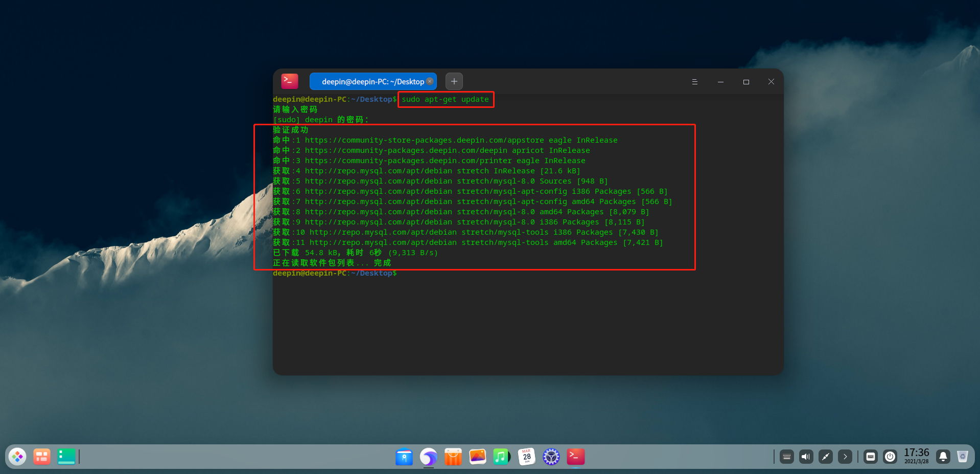The width and height of the screenshot is (980, 474).
Task: Click the terminal app logo in title bar
Action: coord(290,81)
